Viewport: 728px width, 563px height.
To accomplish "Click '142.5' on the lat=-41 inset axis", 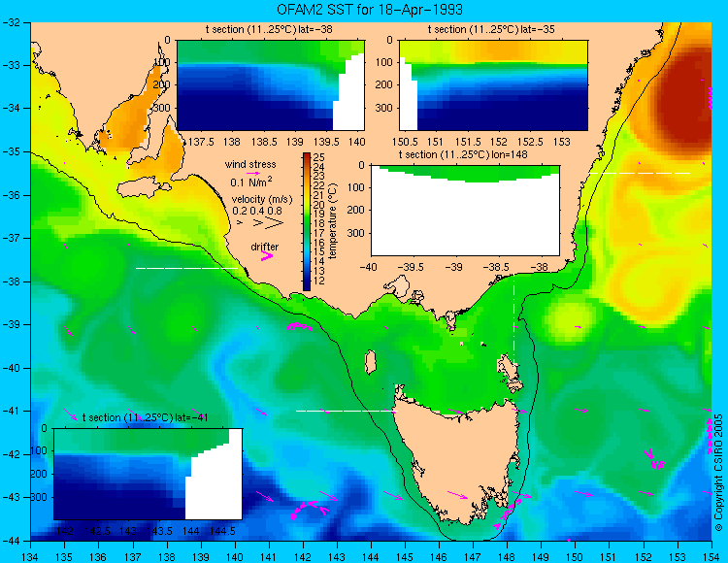I will tap(96, 531).
